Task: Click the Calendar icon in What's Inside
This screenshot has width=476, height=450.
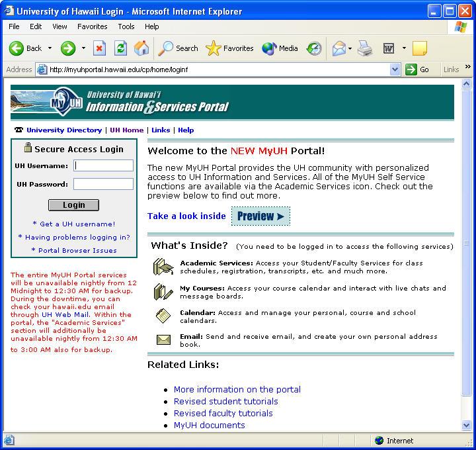Action: coord(163,316)
